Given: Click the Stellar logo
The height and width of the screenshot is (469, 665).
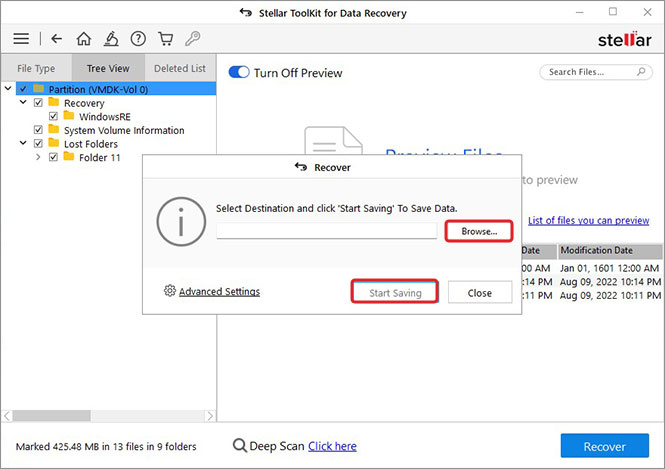Looking at the screenshot, I should pos(624,39).
